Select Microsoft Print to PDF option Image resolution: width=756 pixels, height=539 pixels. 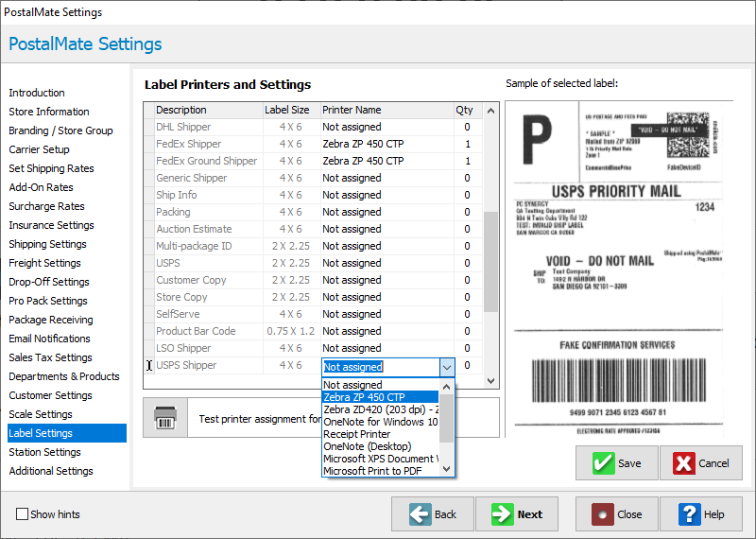(x=380, y=471)
